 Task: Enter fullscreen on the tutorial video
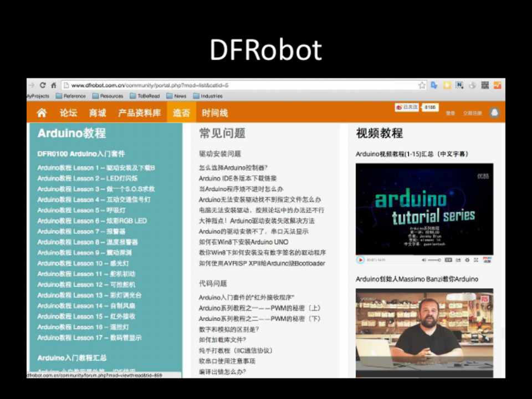[475, 259]
